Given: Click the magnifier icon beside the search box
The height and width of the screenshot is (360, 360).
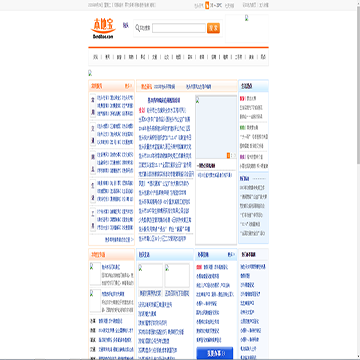Looking at the screenshot, I should tap(137, 28).
